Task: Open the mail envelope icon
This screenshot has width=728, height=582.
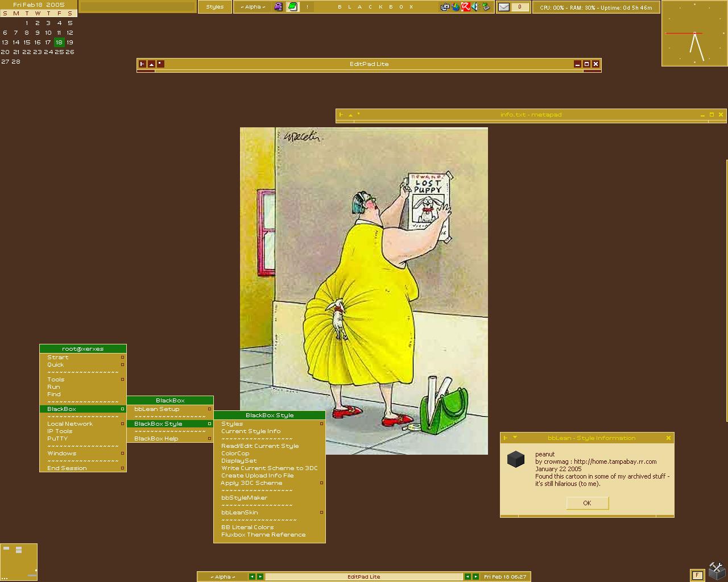Action: point(504,7)
